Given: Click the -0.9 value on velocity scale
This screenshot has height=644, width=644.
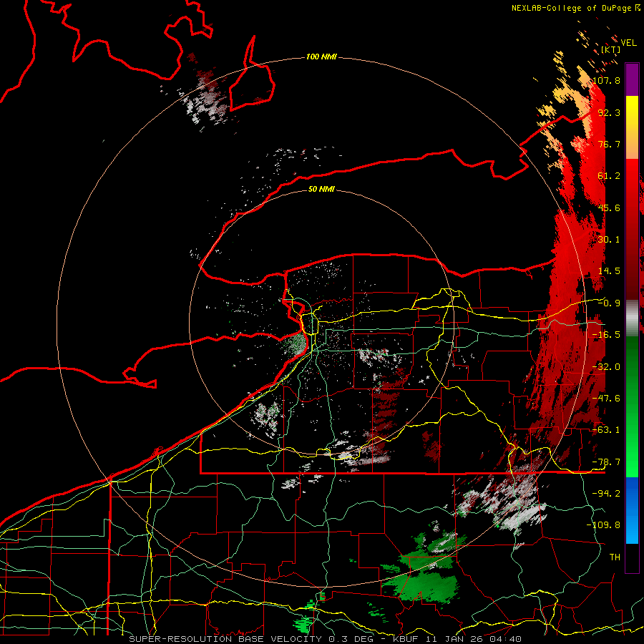Looking at the screenshot, I should 609,303.
